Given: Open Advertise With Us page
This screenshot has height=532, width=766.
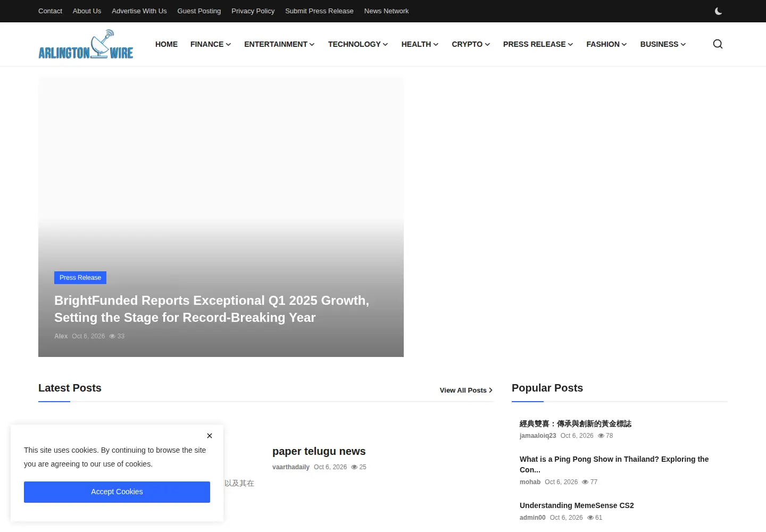Looking at the screenshot, I should click(139, 11).
